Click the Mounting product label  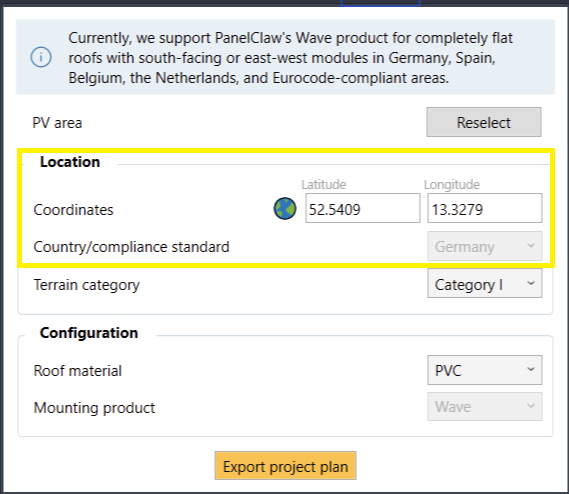pos(94,408)
